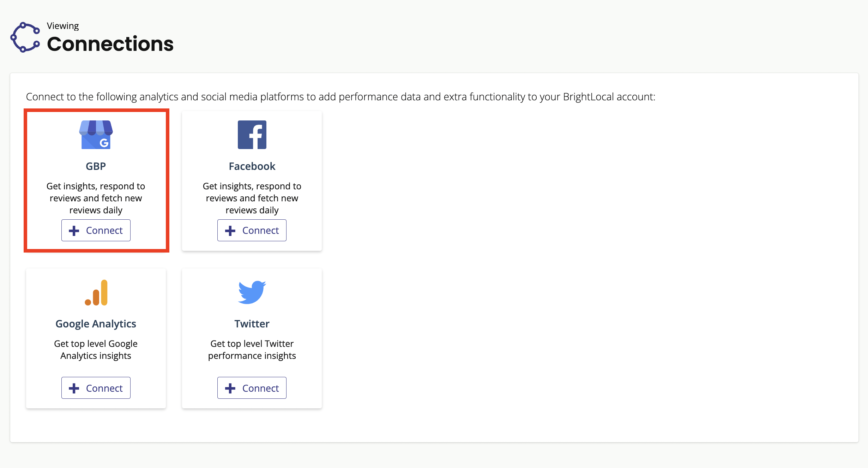The width and height of the screenshot is (868, 468).
Task: Click the Connections logo icon
Action: pyautogui.click(x=25, y=37)
